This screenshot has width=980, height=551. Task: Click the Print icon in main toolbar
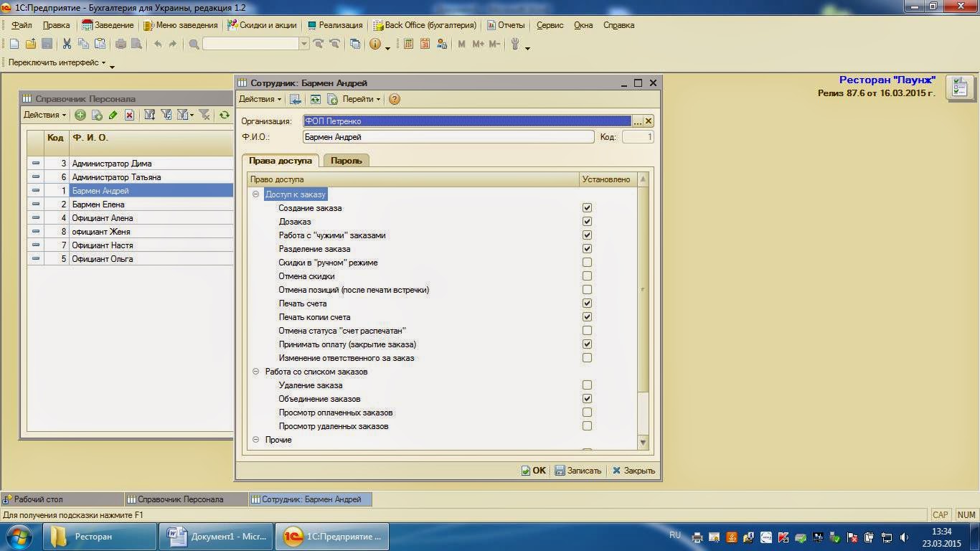click(121, 44)
